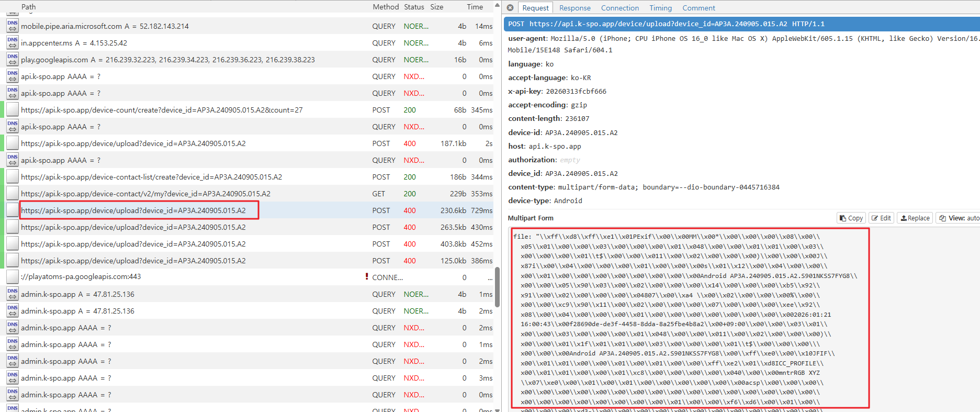
Task: Click resource icon of device-count/create request
Action: coord(13,110)
